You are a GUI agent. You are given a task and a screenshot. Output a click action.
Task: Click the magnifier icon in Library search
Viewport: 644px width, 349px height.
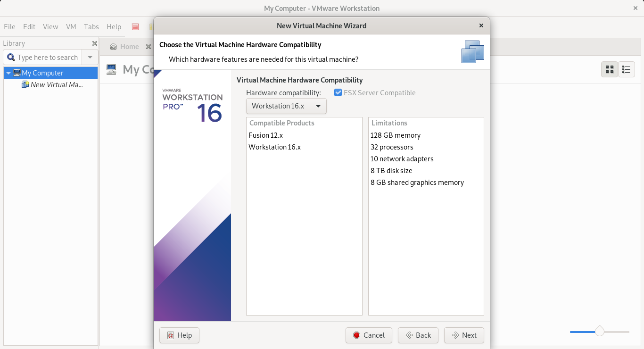[x=11, y=58]
